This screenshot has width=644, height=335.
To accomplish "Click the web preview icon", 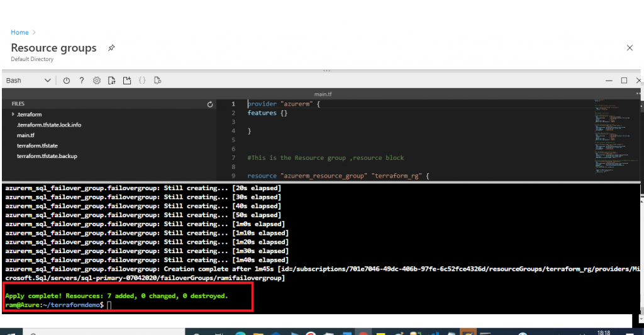I will (157, 81).
